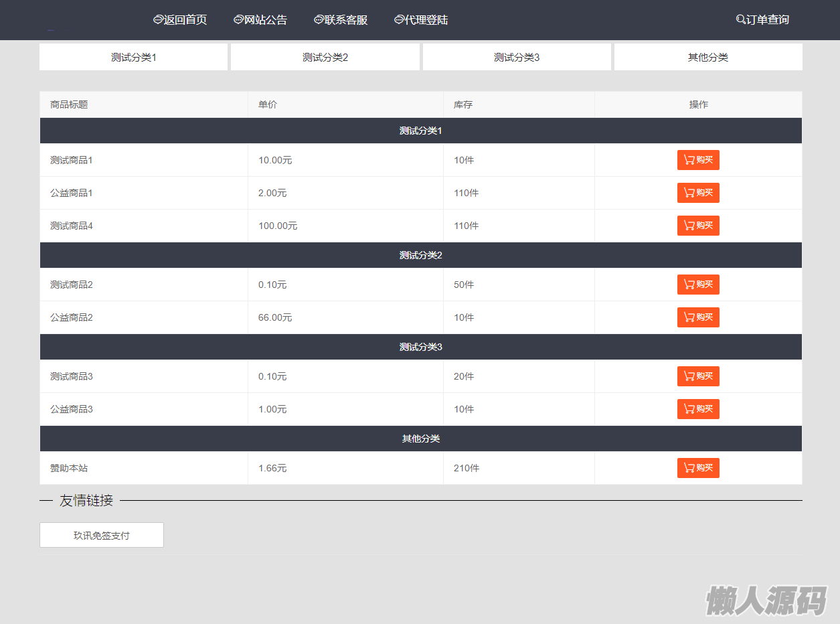Open 代理登陆 in the top navigation
Screen dimensions: 840x624
pos(421,20)
